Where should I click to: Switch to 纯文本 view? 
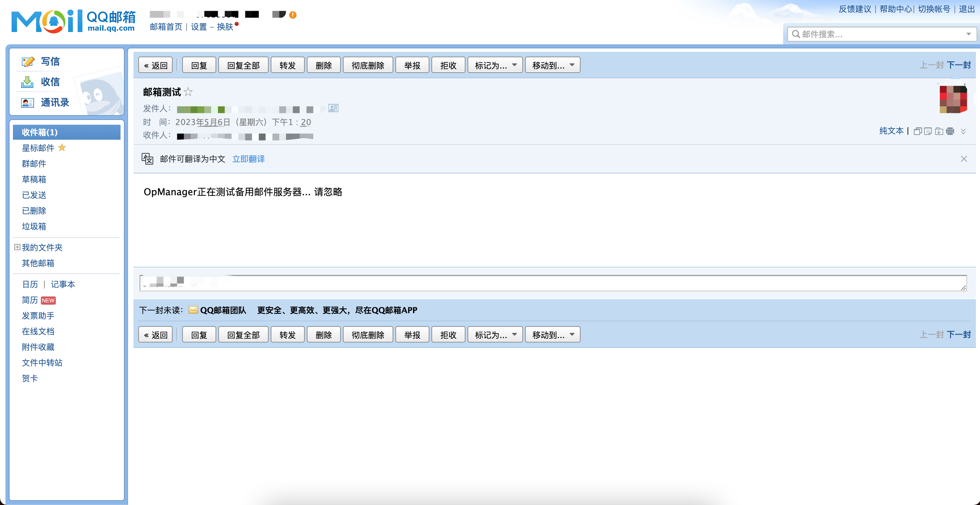coord(891,131)
